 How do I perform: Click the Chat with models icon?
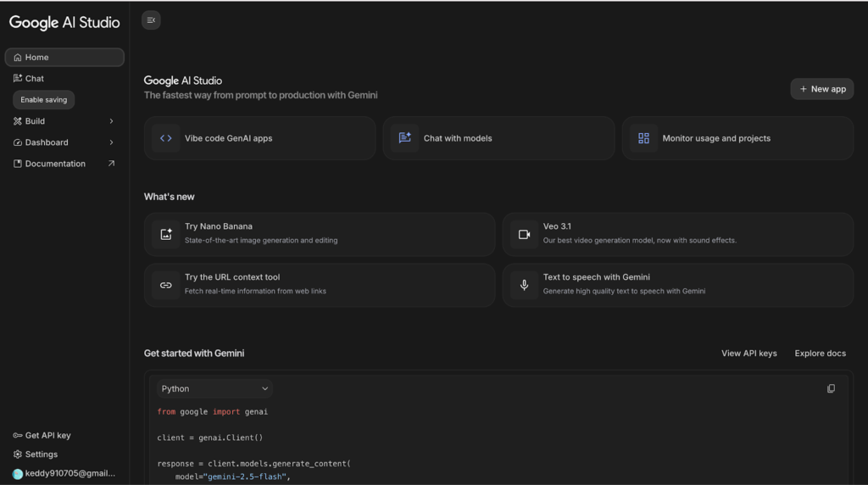[405, 138]
